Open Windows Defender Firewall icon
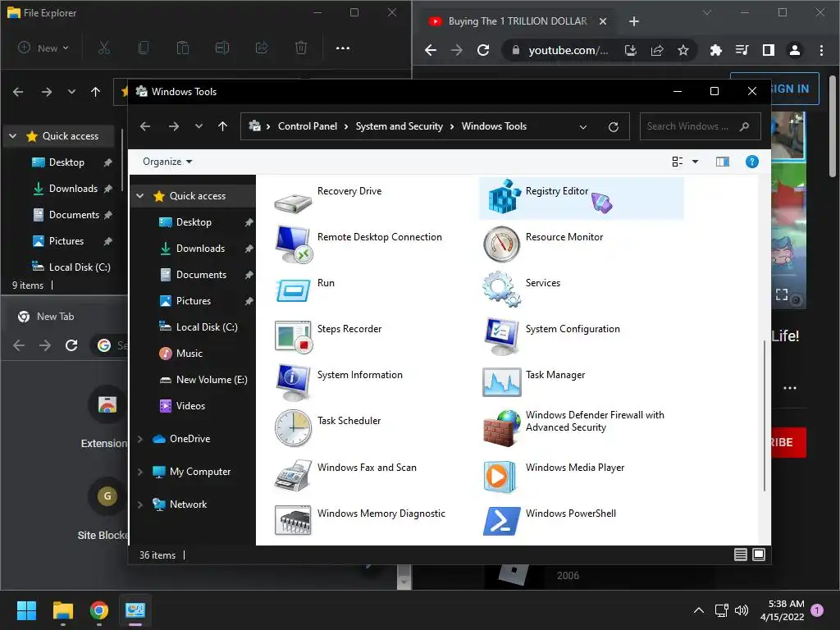The height and width of the screenshot is (630, 840). [501, 428]
